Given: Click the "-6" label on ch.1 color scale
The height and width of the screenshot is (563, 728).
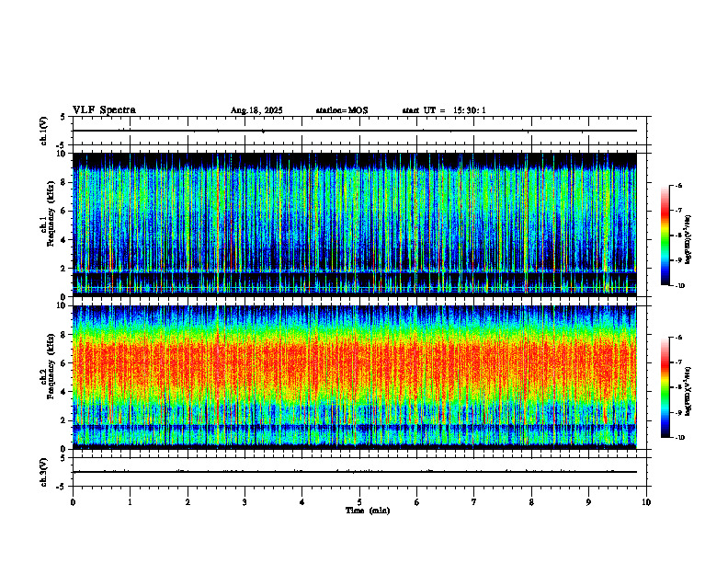Looking at the screenshot, I should click(x=678, y=185).
